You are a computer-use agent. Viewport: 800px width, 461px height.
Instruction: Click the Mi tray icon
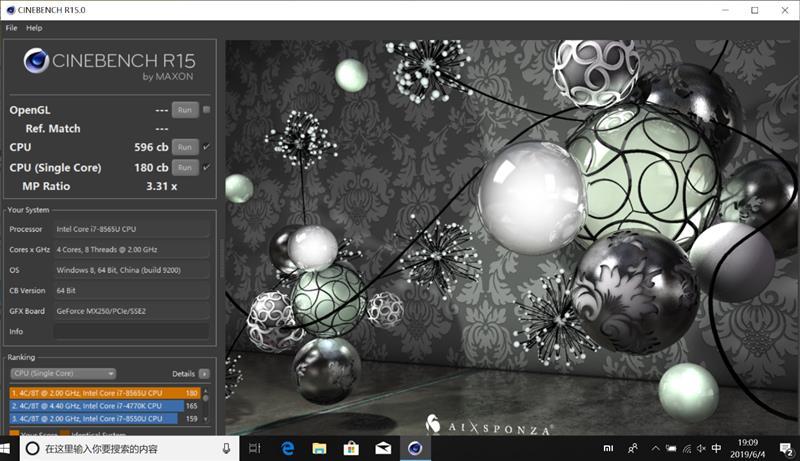(608, 448)
